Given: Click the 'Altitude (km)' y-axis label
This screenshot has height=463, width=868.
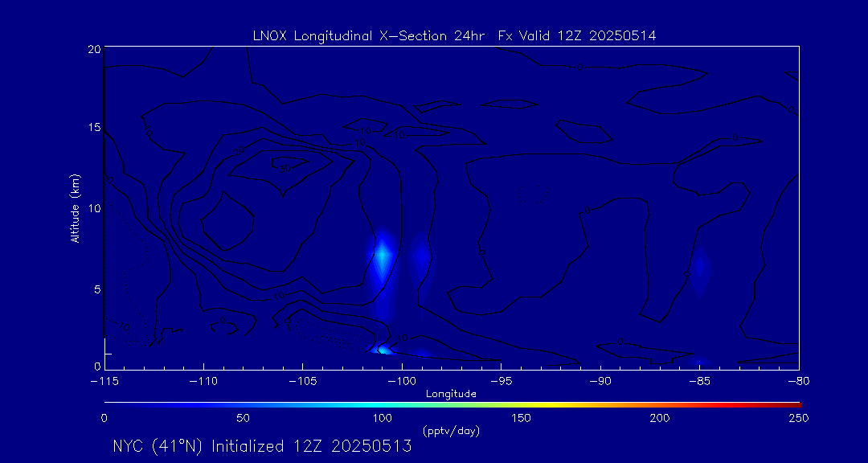Looking at the screenshot, I should pos(76,208).
